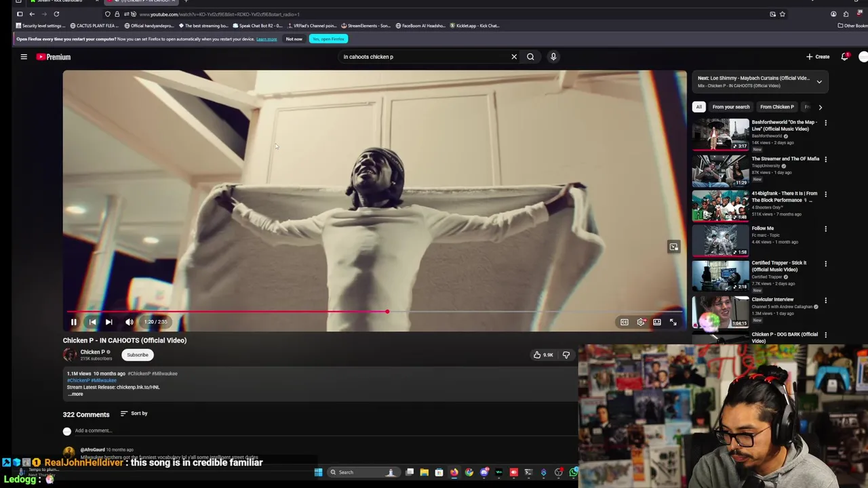Click Yes, open Firefox button

click(328, 39)
